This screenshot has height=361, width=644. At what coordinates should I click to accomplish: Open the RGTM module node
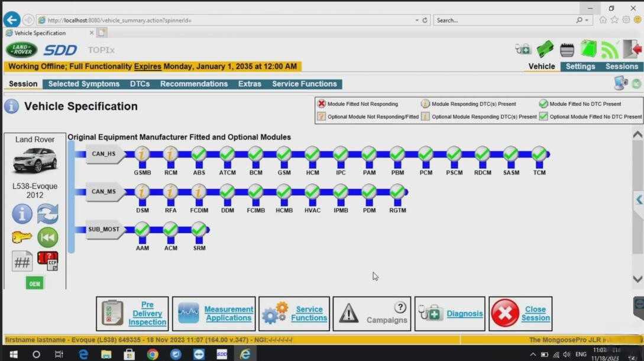(x=397, y=192)
